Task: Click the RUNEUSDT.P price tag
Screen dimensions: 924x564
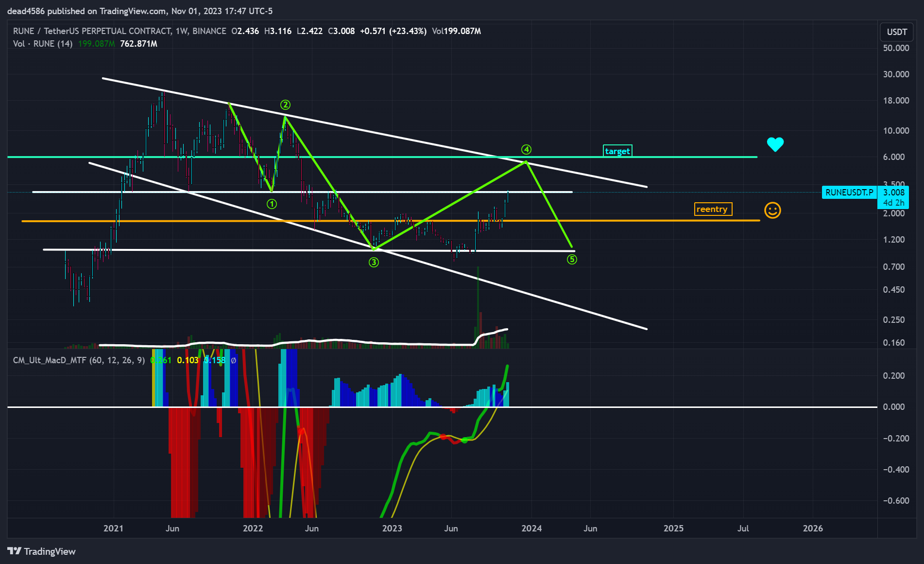Action: pos(849,193)
